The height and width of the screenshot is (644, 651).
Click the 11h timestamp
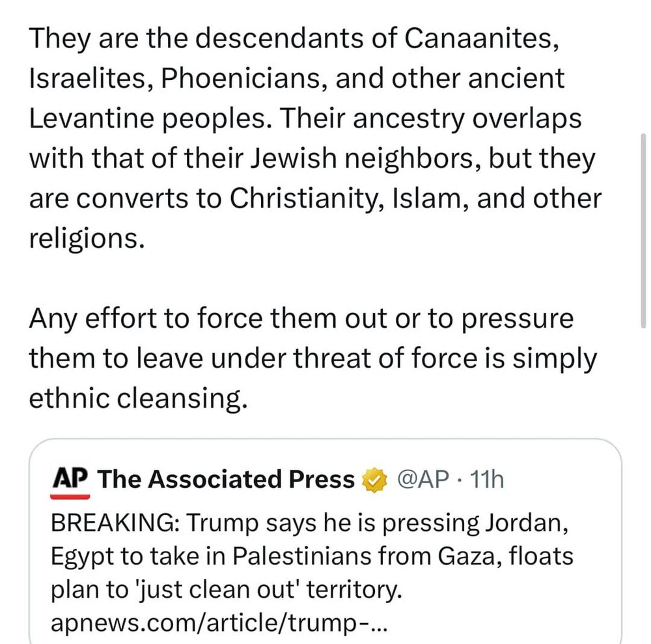486,480
